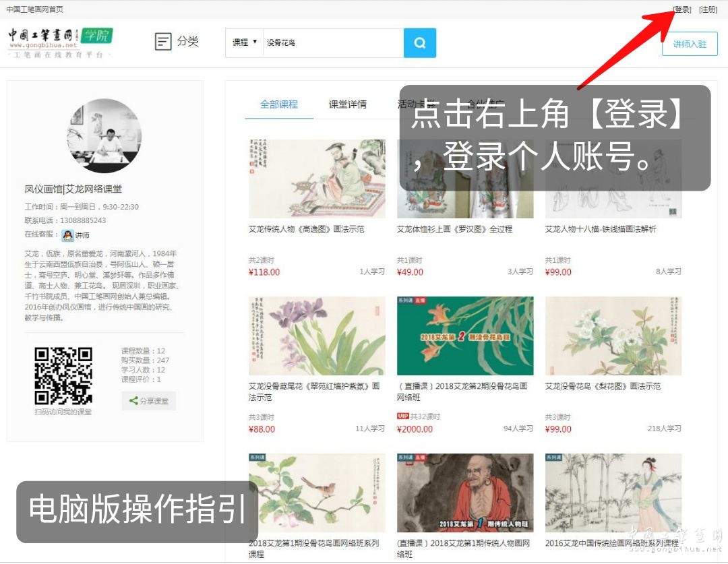Screen dimensions: 728x564
Task: Click the 课程数量：12 statistic
Action: (x=143, y=351)
